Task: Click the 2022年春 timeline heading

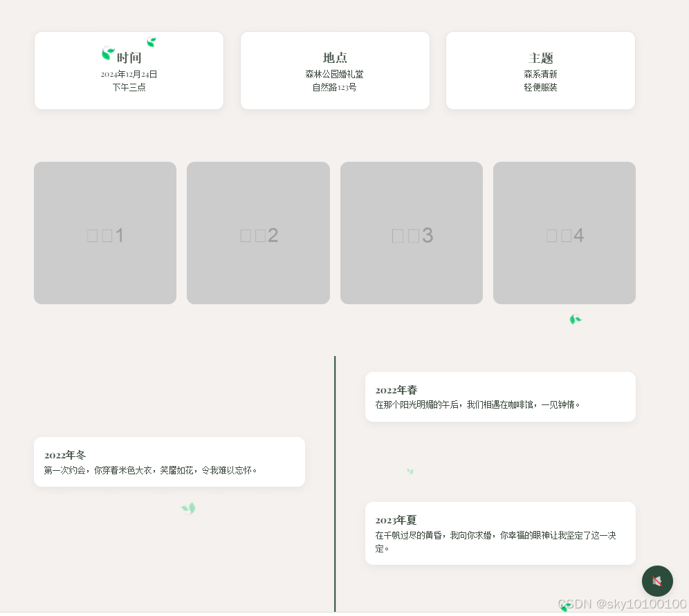Action: [396, 390]
